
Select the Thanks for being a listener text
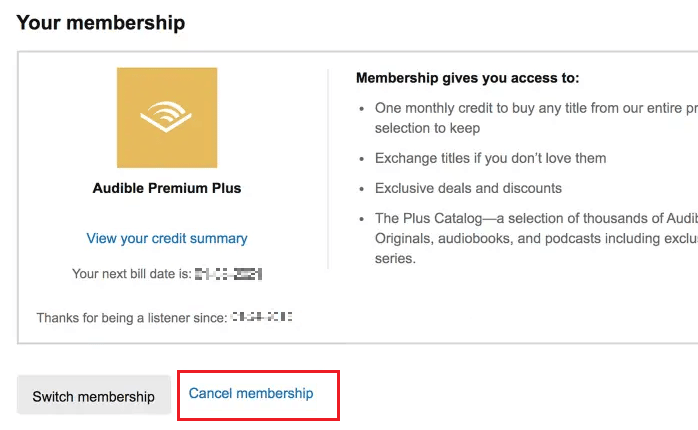point(132,318)
